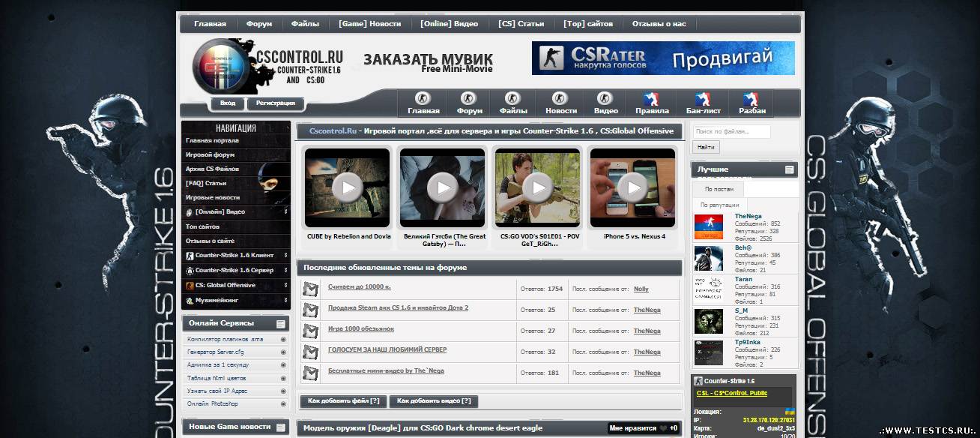980x438 pixels.
Task: Click the 'Регистрация' button
Action: click(276, 103)
